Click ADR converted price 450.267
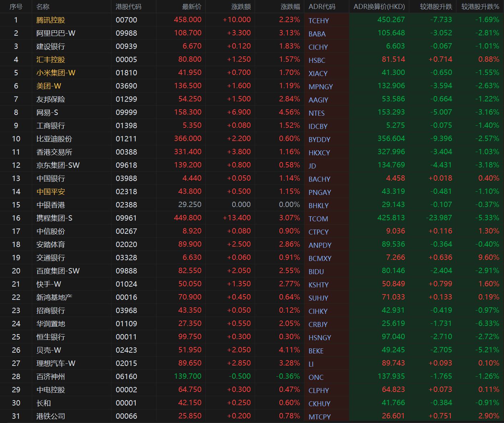The width and height of the screenshot is (504, 423). pos(391,20)
